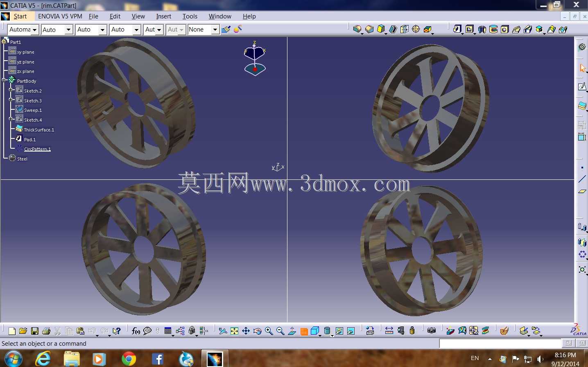Click the Print icon
The width and height of the screenshot is (588, 367).
(46, 331)
